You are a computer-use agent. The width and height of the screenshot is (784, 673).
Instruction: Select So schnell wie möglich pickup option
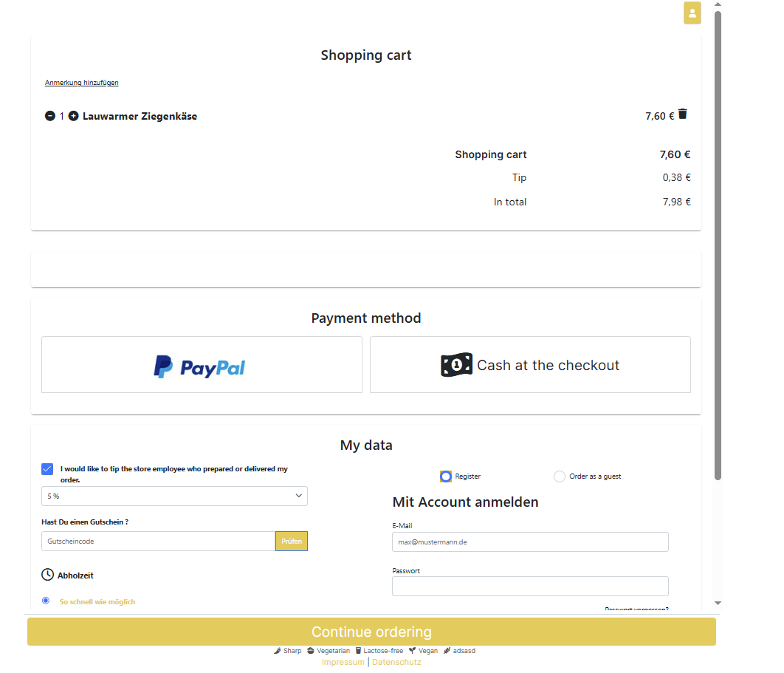[46, 601]
